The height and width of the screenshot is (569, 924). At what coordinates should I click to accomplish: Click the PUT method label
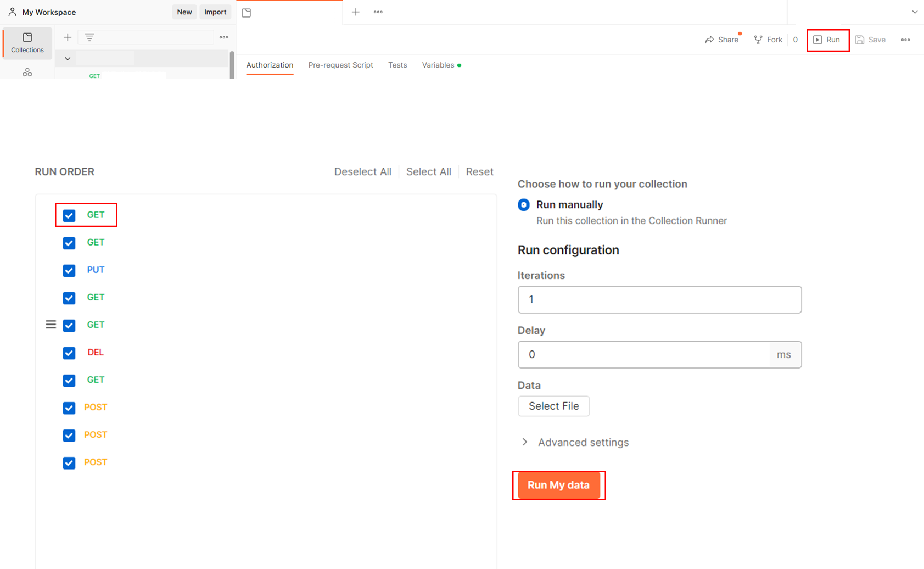click(96, 270)
